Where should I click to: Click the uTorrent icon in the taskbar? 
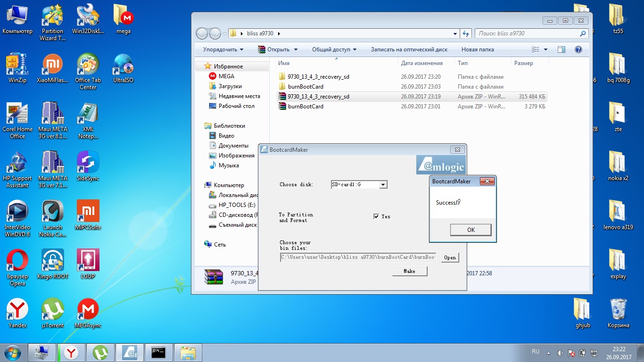tap(100, 352)
